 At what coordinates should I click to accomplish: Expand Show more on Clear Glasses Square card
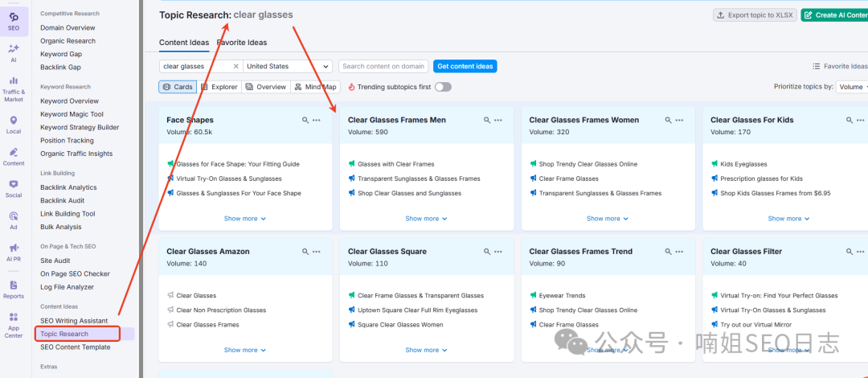click(x=426, y=350)
